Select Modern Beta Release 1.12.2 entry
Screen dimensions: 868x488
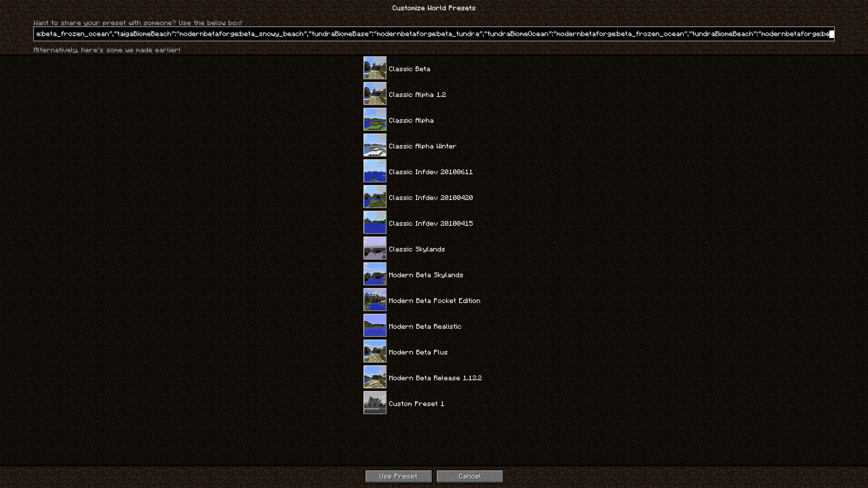pos(435,378)
